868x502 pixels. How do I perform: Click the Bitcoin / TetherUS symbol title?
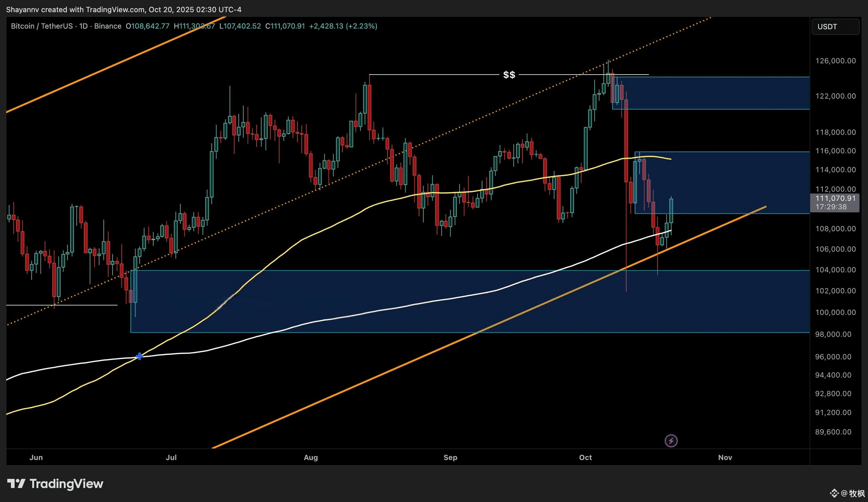(x=42, y=26)
